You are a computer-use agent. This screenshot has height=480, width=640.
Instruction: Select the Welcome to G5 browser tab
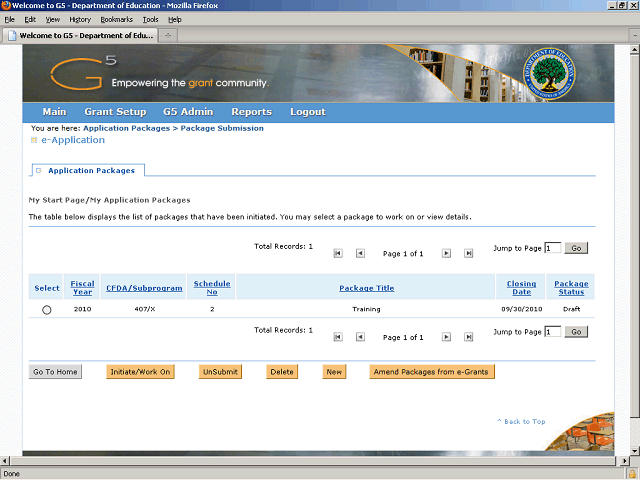pyautogui.click(x=80, y=36)
